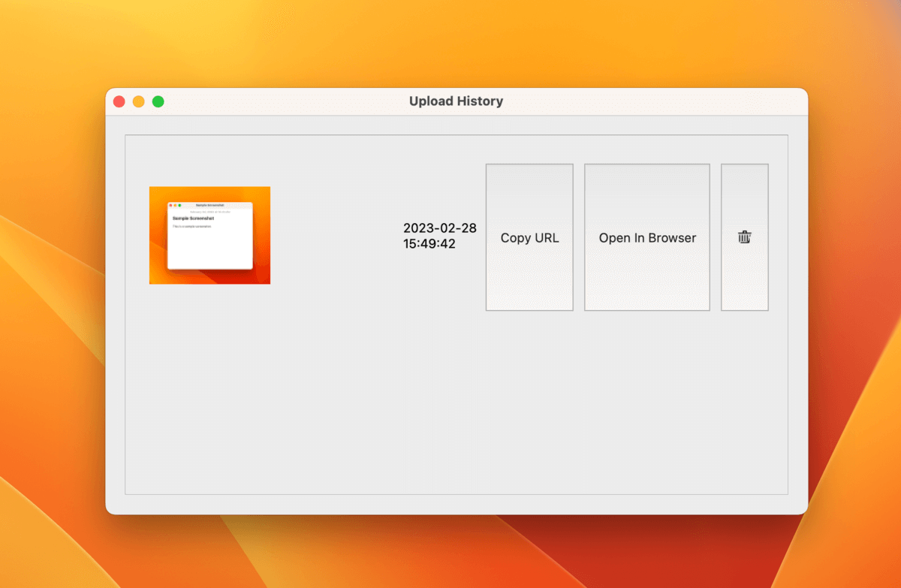Minimize the window with the yellow button
Screen dimensions: 901x588
pos(139,101)
